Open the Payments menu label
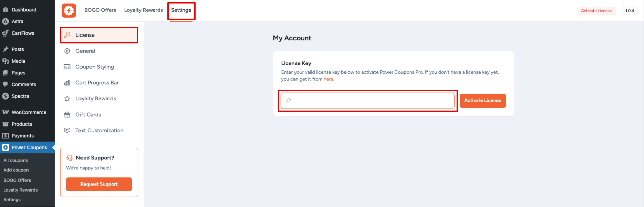The width and height of the screenshot is (644, 207). click(x=22, y=136)
